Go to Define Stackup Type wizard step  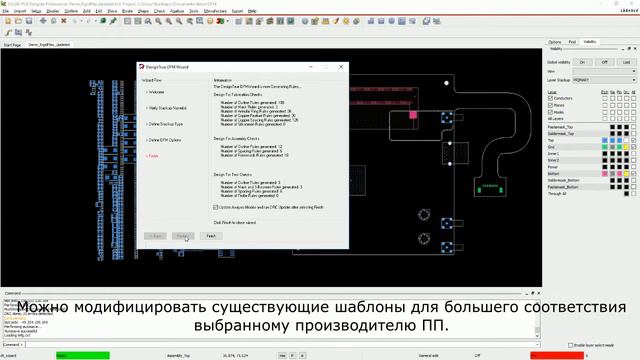(x=166, y=124)
